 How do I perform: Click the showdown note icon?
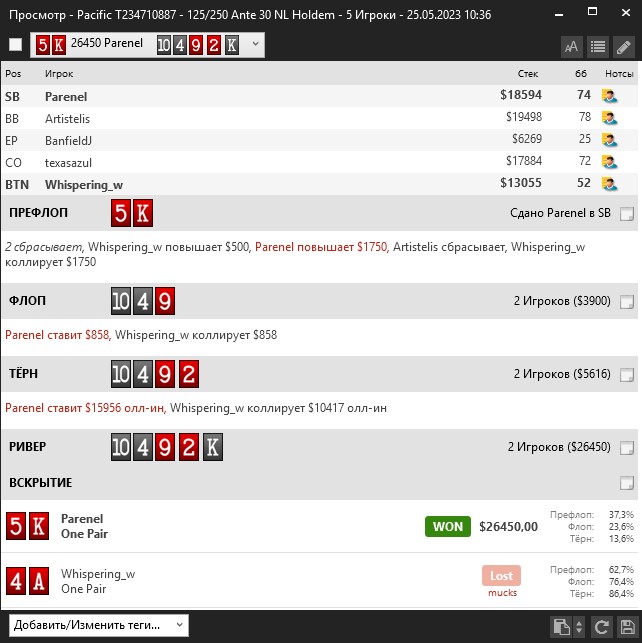pos(627,483)
